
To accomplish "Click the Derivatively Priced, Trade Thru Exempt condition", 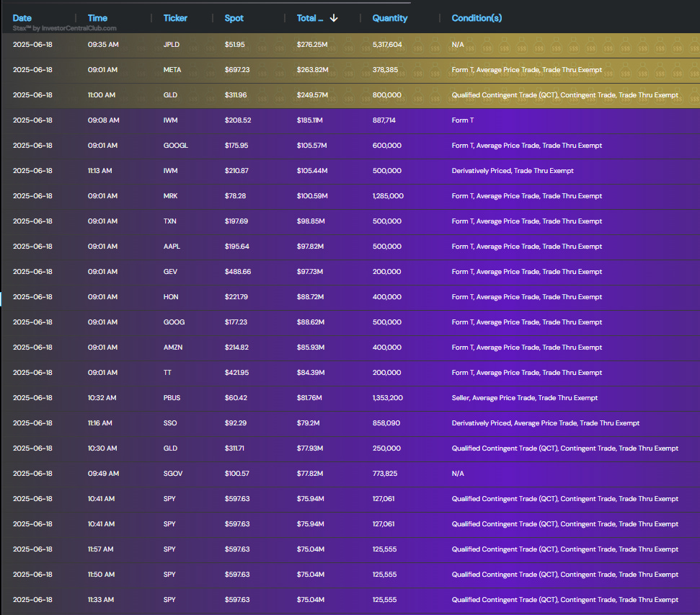I will click(513, 171).
